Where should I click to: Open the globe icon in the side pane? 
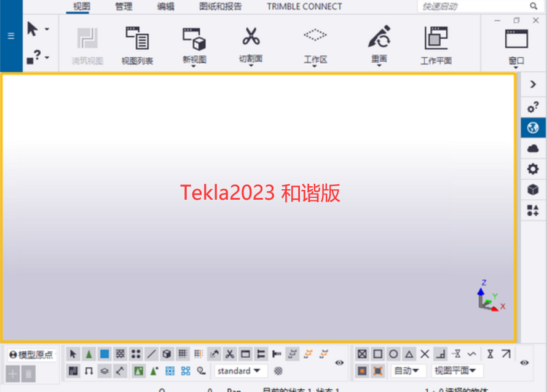click(x=533, y=128)
